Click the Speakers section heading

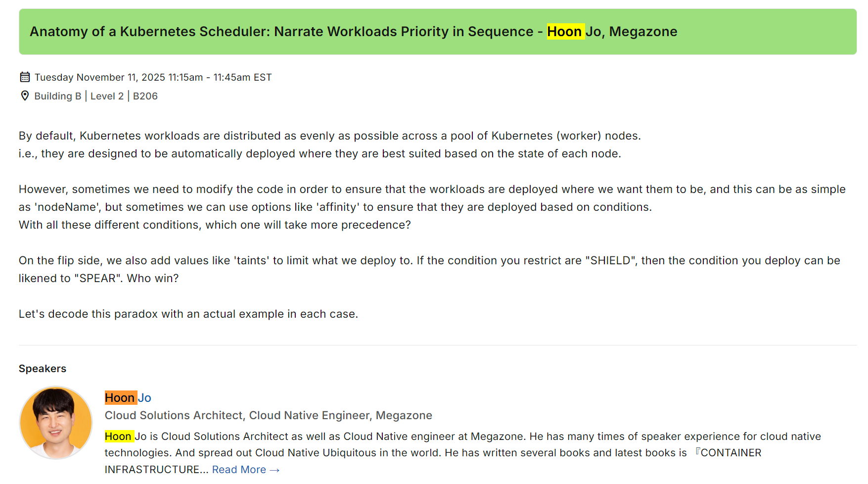pyautogui.click(x=43, y=369)
